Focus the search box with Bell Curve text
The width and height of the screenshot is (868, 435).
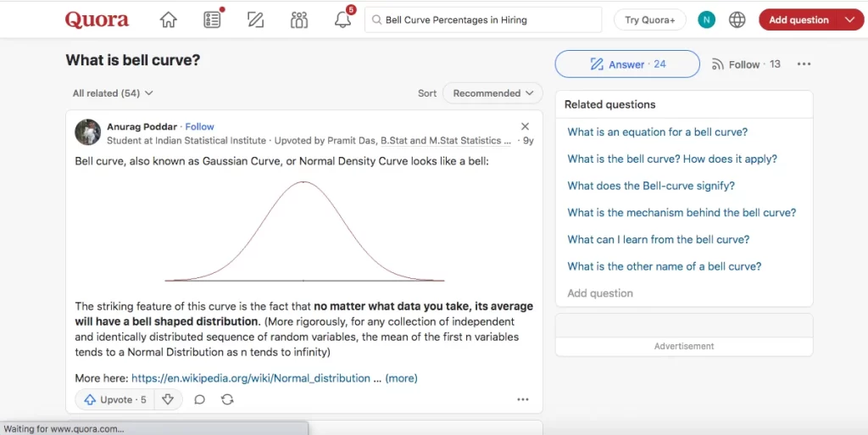(483, 20)
